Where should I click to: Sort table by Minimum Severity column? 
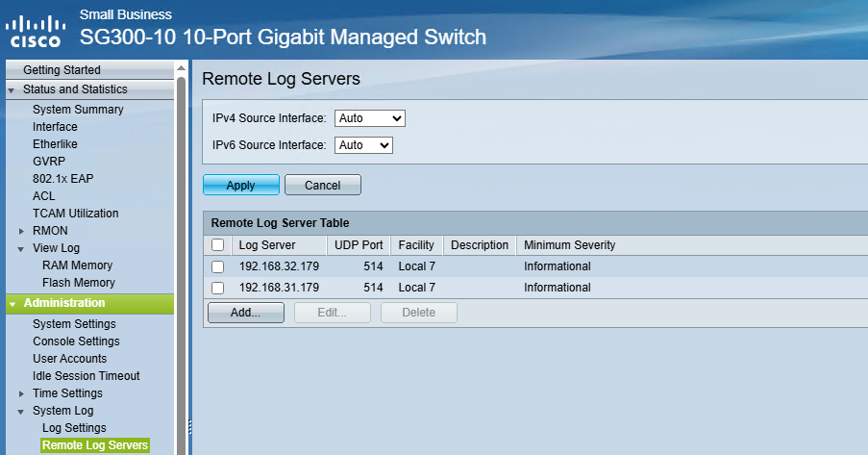pyautogui.click(x=569, y=245)
